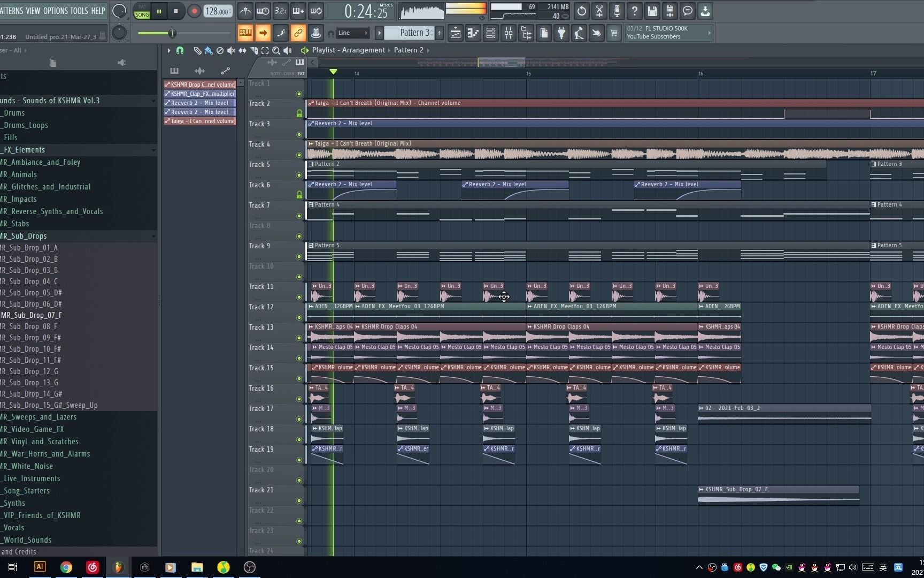Click the download/export arrow icon
Screen dimensions: 924x578
(705, 11)
